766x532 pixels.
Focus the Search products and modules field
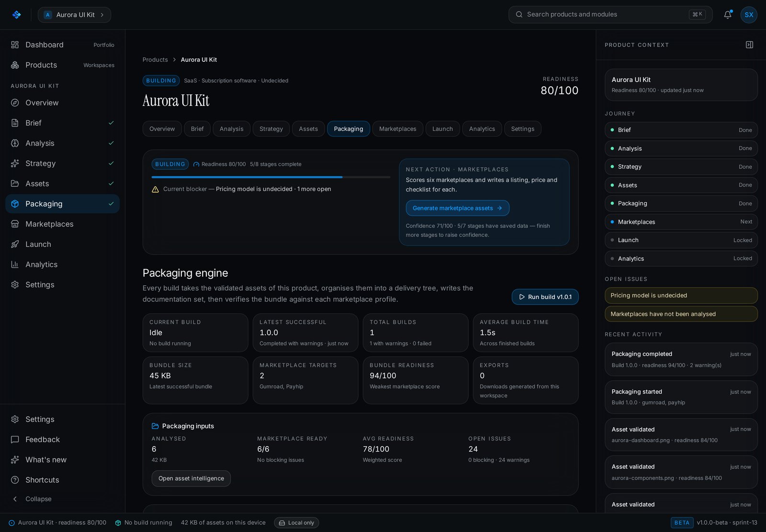[610, 14]
